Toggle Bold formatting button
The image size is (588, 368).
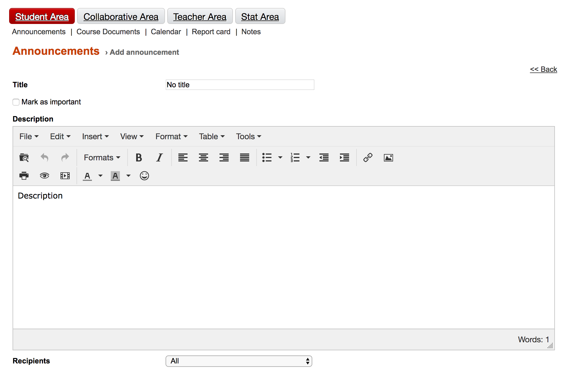(139, 157)
